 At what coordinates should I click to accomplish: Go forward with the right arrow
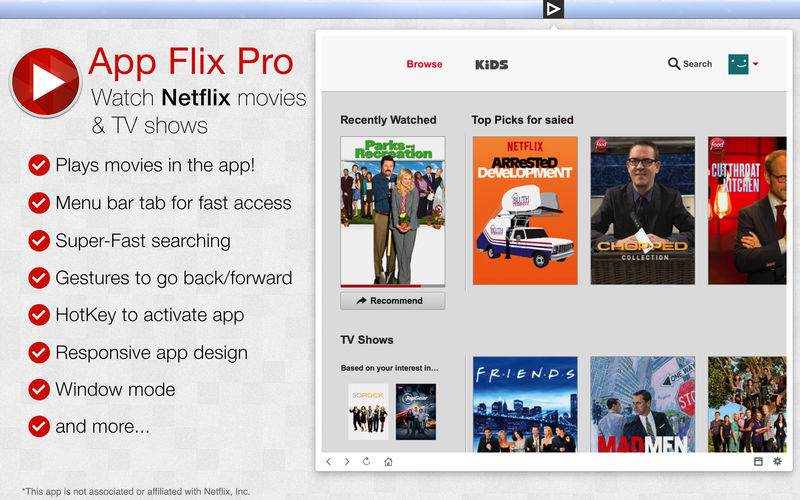pos(347,462)
